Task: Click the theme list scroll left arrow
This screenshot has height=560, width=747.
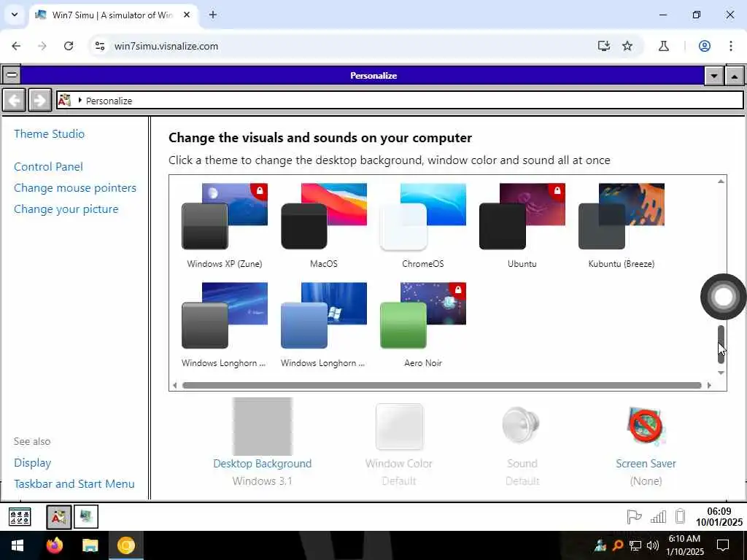Action: pyautogui.click(x=175, y=385)
